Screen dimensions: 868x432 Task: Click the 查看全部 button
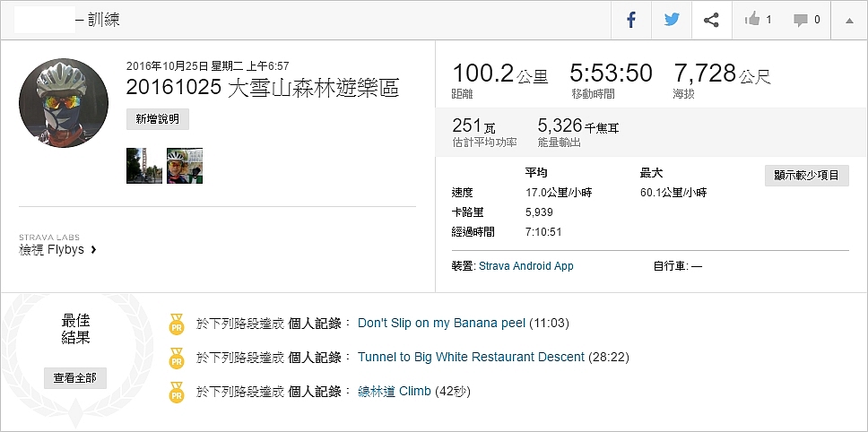tap(75, 378)
